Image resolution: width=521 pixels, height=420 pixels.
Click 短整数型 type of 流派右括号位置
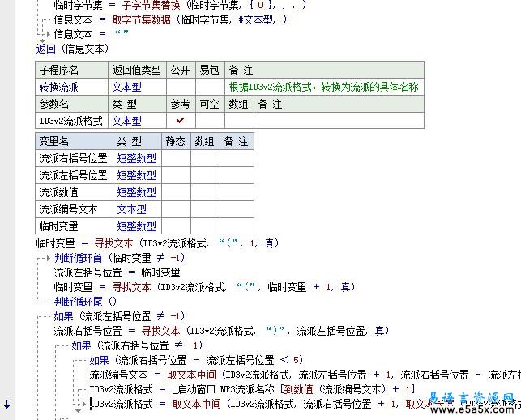pyautogui.click(x=136, y=158)
